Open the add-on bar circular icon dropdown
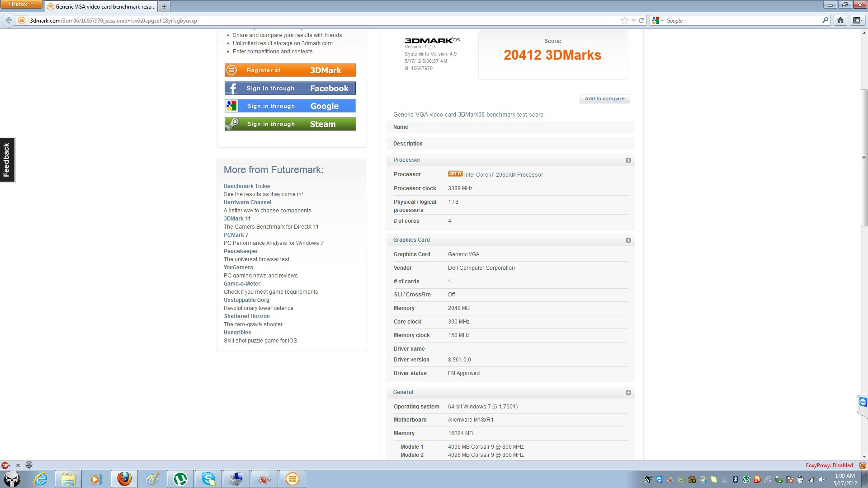This screenshot has height=488, width=868. (28, 465)
